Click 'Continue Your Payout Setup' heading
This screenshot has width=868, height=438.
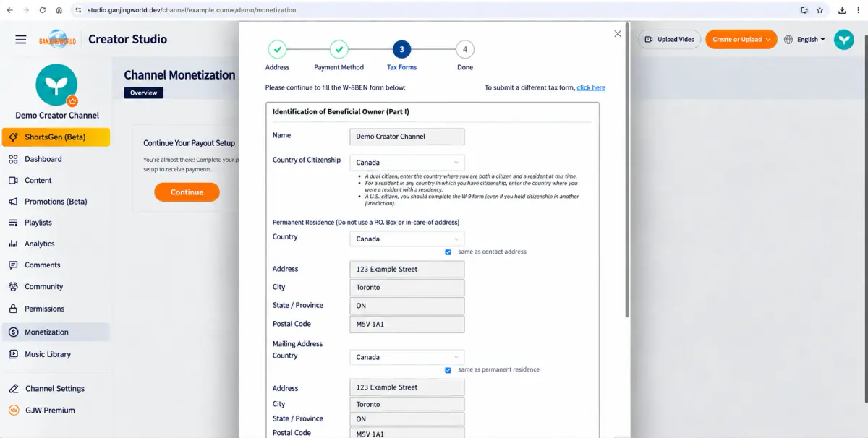point(190,143)
